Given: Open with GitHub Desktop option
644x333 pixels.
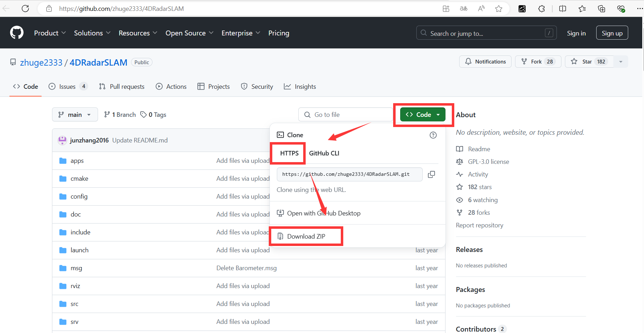Looking at the screenshot, I should (x=319, y=213).
